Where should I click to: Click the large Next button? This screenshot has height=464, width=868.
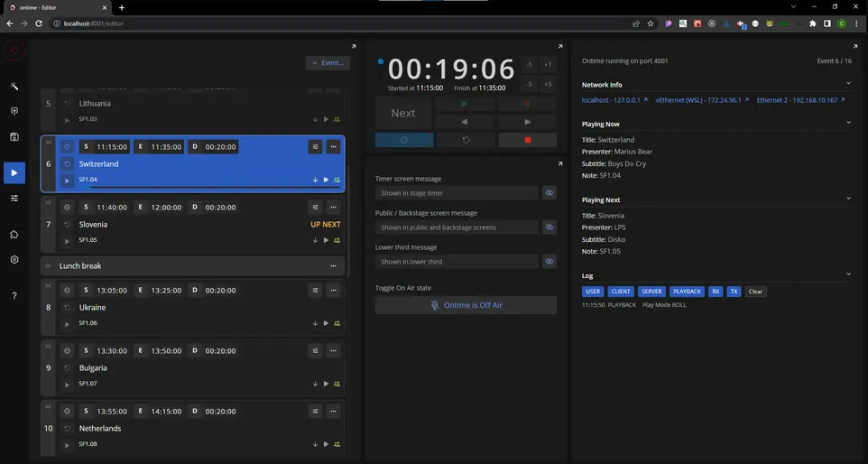(403, 113)
